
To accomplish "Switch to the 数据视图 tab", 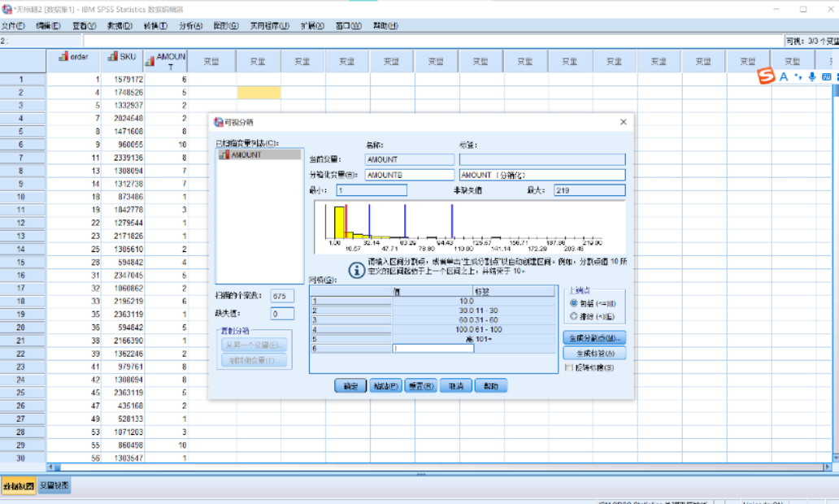I will [x=19, y=486].
